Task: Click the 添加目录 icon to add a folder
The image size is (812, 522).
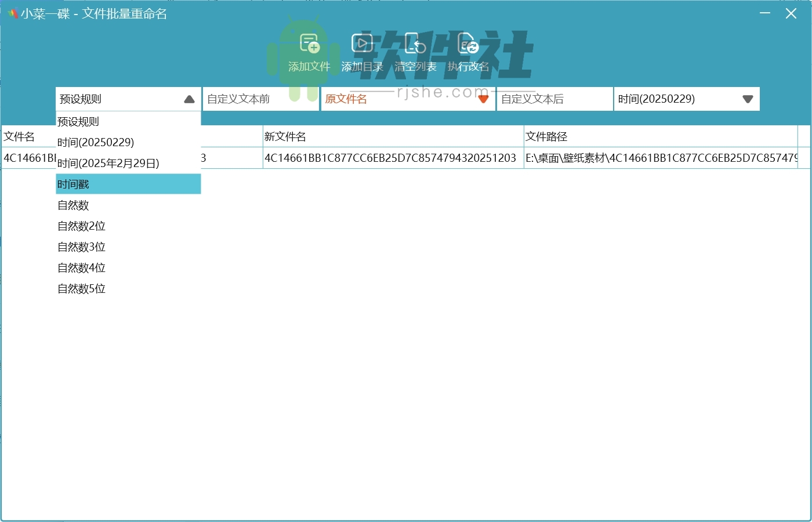Action: point(362,49)
